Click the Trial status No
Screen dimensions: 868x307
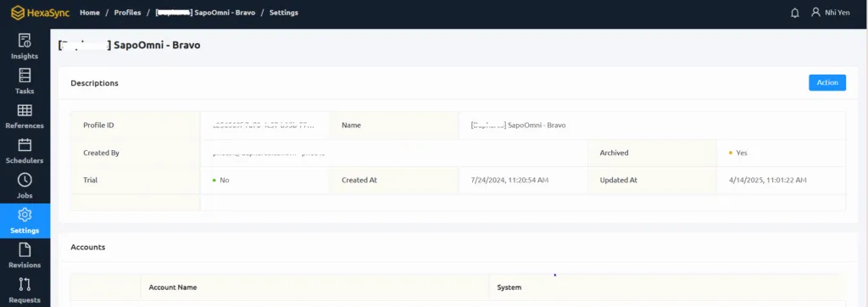click(221, 180)
